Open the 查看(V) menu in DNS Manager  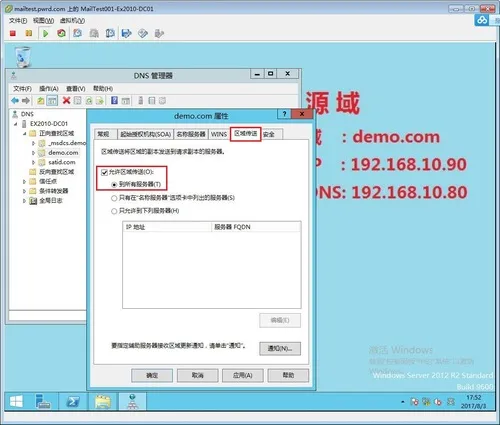76,89
